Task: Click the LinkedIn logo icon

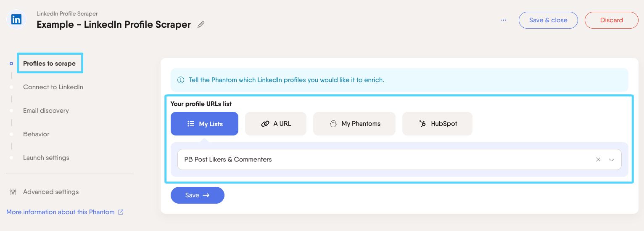Action: 16,19
